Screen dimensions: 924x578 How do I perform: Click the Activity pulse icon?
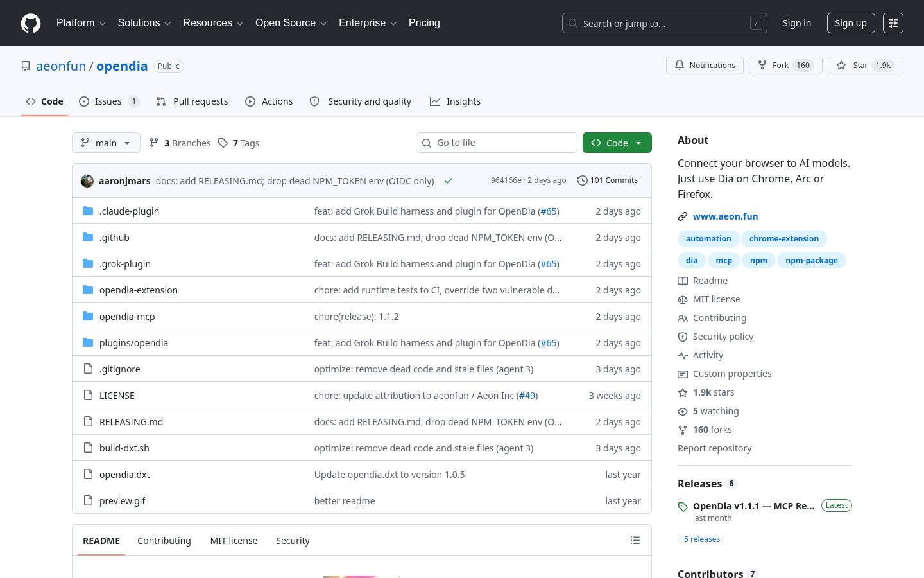click(x=683, y=355)
